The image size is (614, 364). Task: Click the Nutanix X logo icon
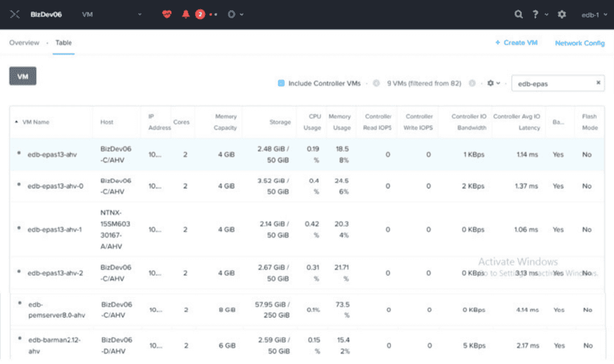coord(15,14)
